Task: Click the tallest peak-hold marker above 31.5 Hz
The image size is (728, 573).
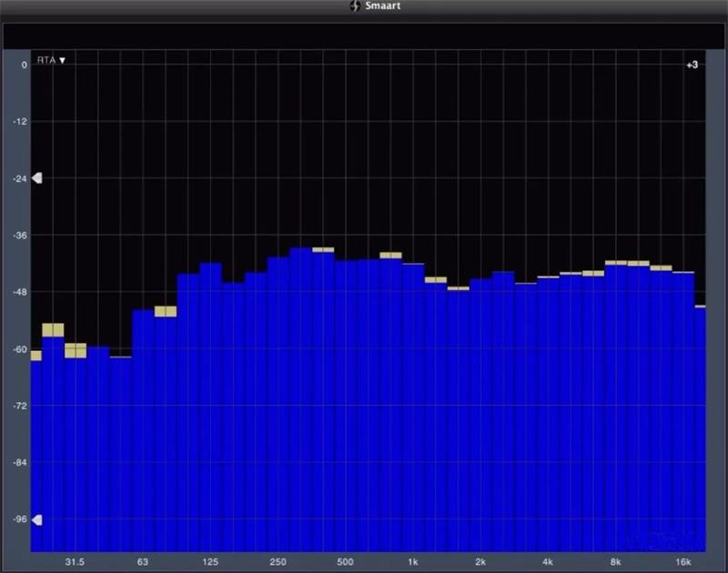Action: (x=53, y=329)
